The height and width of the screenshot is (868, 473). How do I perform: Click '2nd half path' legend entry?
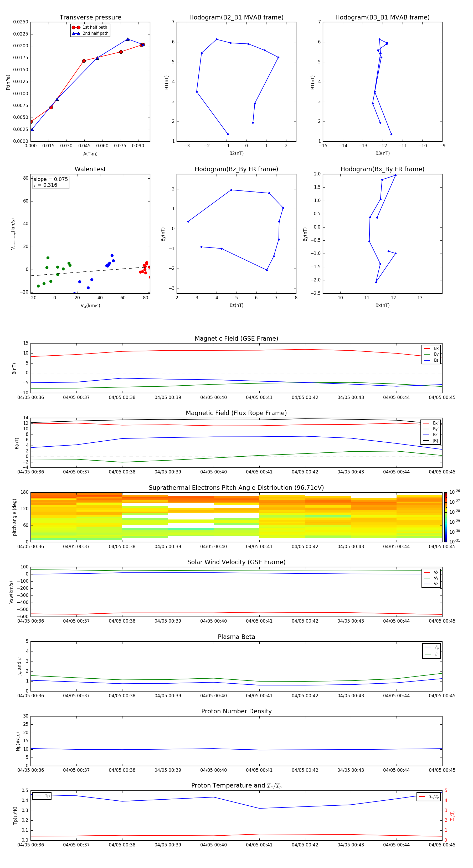pos(90,33)
